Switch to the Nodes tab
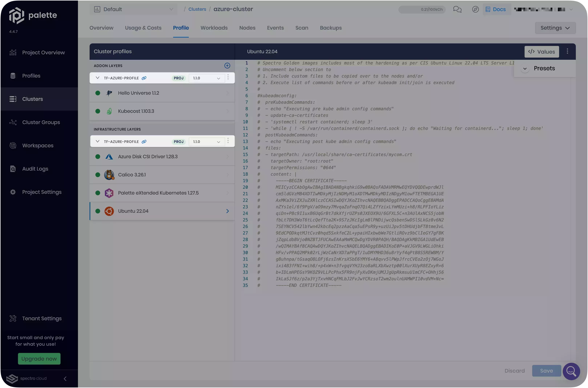588x388 pixels. tap(247, 28)
